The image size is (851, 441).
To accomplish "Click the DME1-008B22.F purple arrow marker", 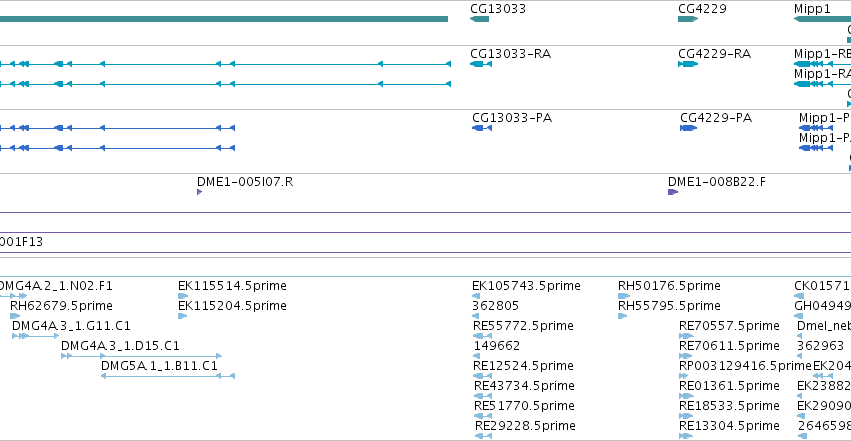I will point(673,192).
